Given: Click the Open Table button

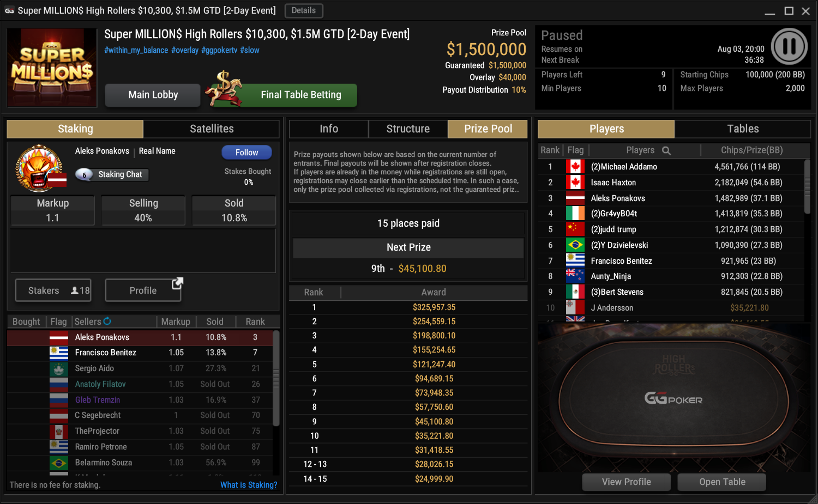Looking at the screenshot, I should [x=722, y=482].
